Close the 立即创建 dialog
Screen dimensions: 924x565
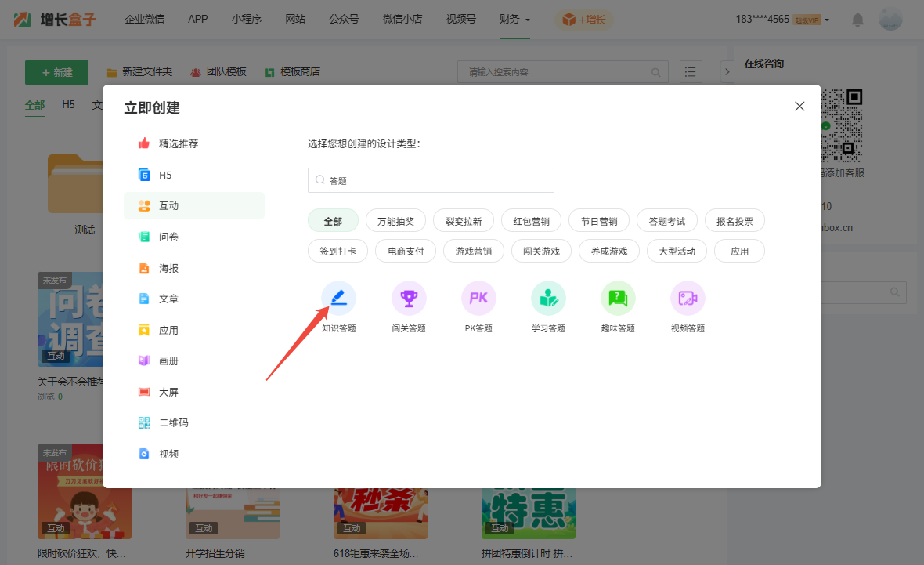point(799,107)
